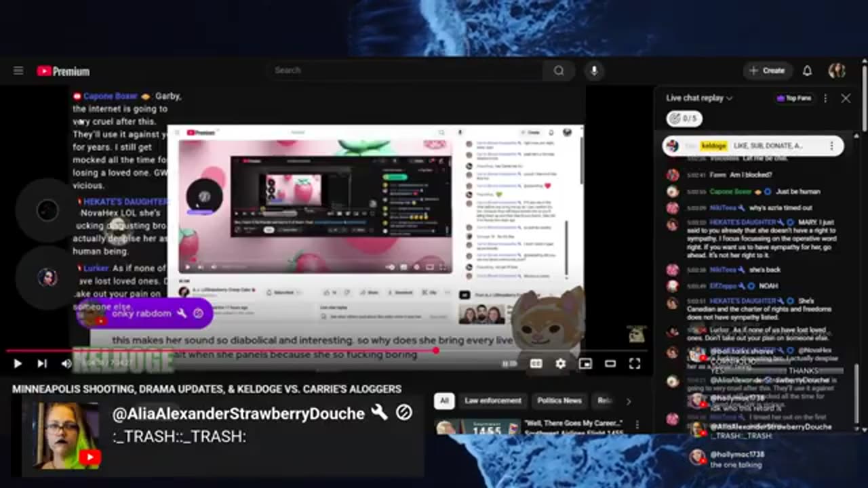Play the video

click(18, 364)
